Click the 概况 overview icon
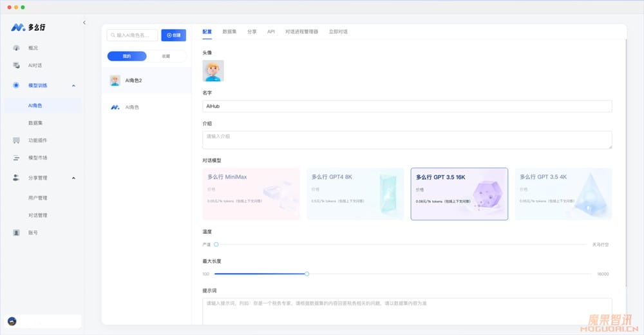 (16, 48)
